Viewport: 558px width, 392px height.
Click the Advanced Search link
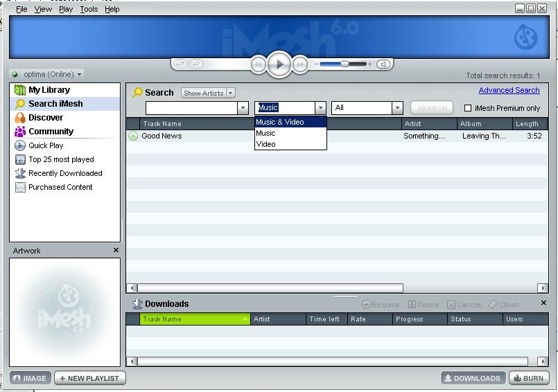(x=509, y=90)
